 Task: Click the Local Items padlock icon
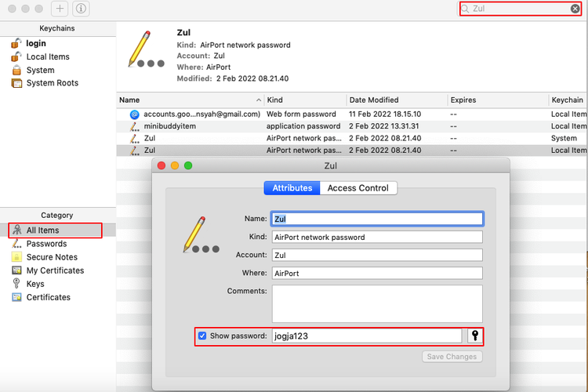coord(16,56)
